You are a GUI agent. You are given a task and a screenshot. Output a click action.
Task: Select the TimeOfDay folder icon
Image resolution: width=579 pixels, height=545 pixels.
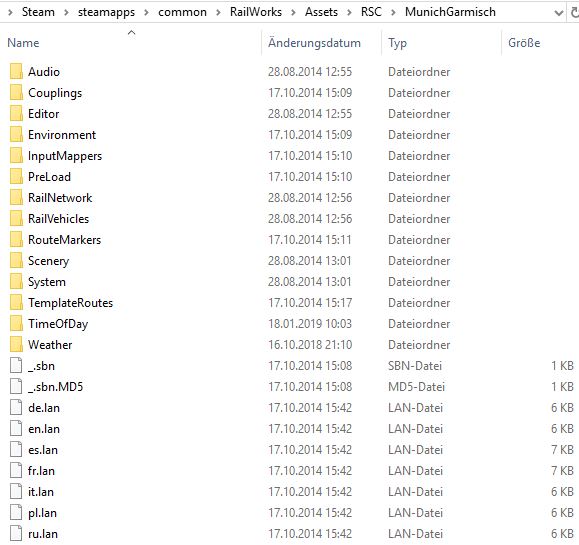[x=16, y=323]
